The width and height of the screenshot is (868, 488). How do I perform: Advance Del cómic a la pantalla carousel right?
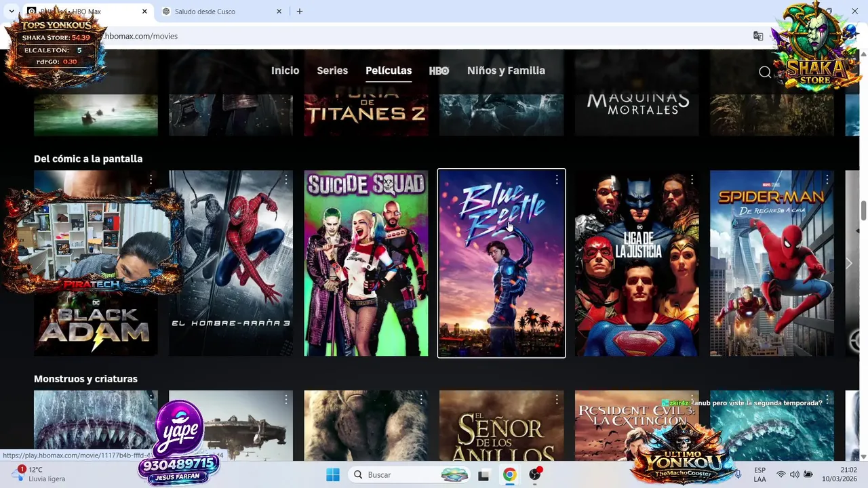[848, 263]
